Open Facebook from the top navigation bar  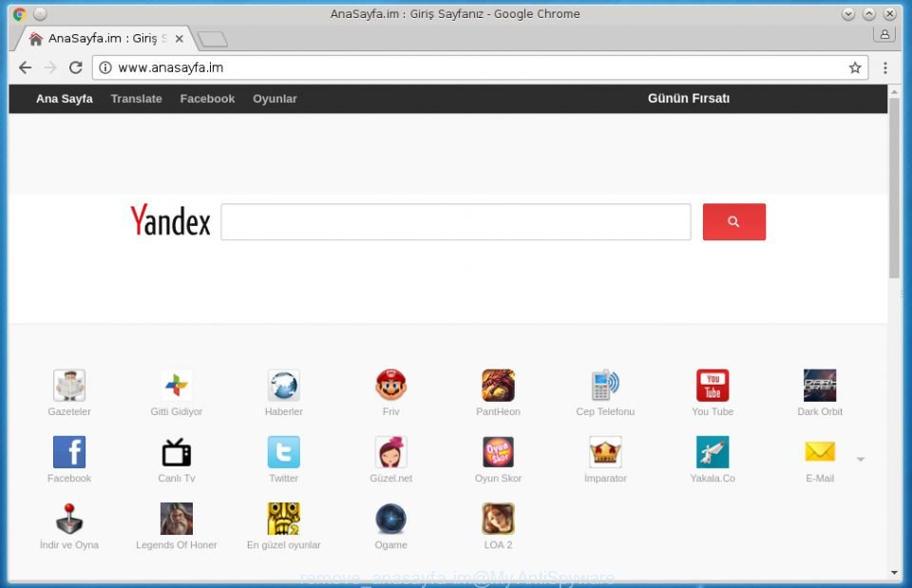207,98
